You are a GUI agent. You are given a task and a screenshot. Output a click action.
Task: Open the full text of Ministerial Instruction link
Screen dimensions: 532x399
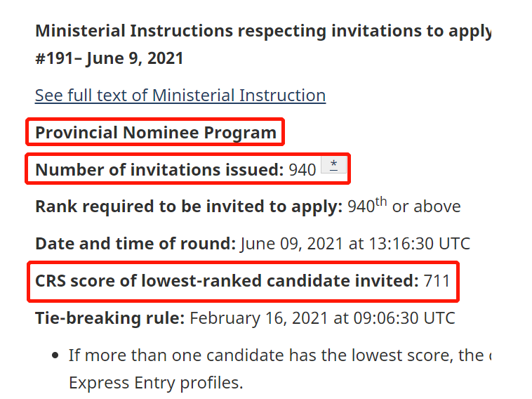point(180,96)
